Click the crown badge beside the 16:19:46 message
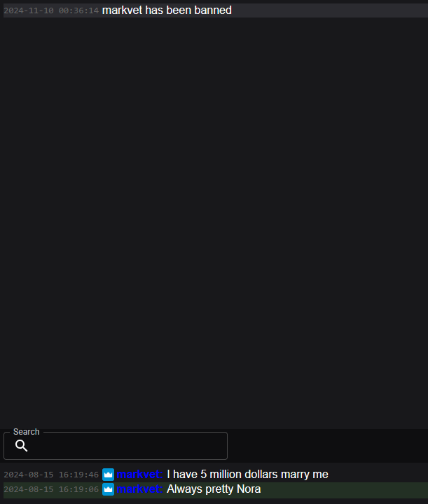Viewport: 428px width, 504px height. [108, 475]
